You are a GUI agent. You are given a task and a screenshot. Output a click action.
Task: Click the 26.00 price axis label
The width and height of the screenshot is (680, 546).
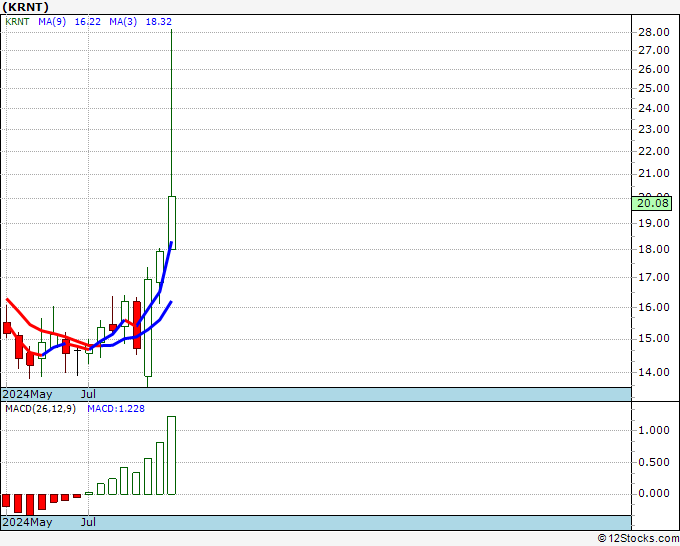pyautogui.click(x=654, y=69)
